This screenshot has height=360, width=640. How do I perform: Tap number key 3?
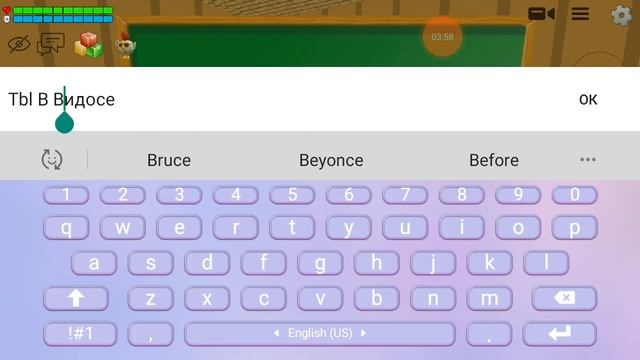[179, 195]
